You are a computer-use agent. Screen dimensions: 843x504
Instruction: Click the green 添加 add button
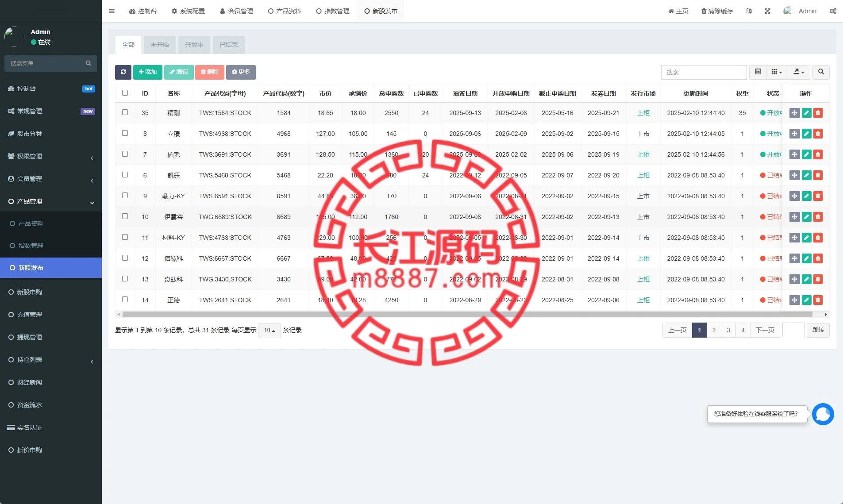pos(148,72)
